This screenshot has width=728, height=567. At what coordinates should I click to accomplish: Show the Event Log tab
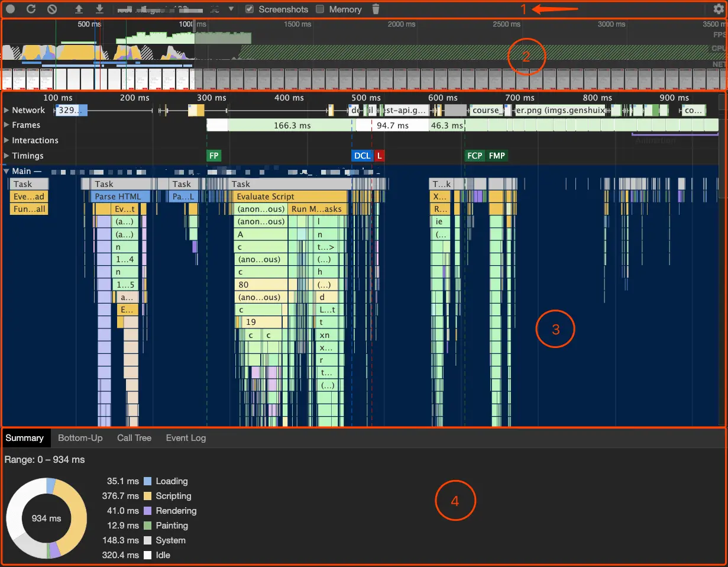[x=186, y=438]
